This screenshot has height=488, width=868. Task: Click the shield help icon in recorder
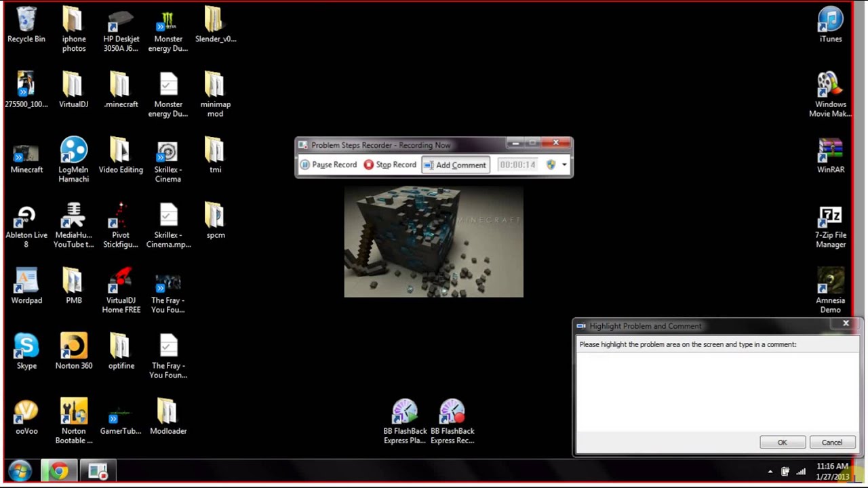pos(551,165)
